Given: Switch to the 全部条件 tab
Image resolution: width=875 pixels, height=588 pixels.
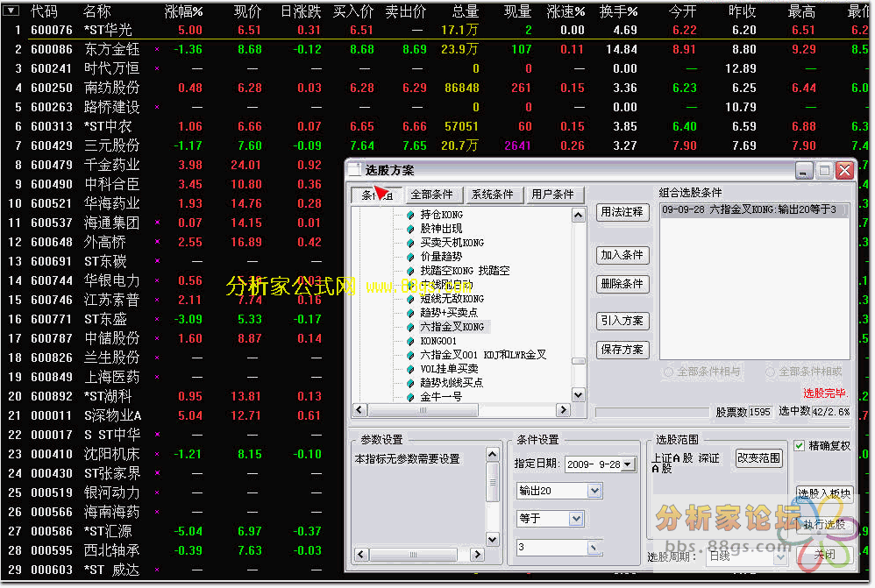Looking at the screenshot, I should pyautogui.click(x=432, y=195).
